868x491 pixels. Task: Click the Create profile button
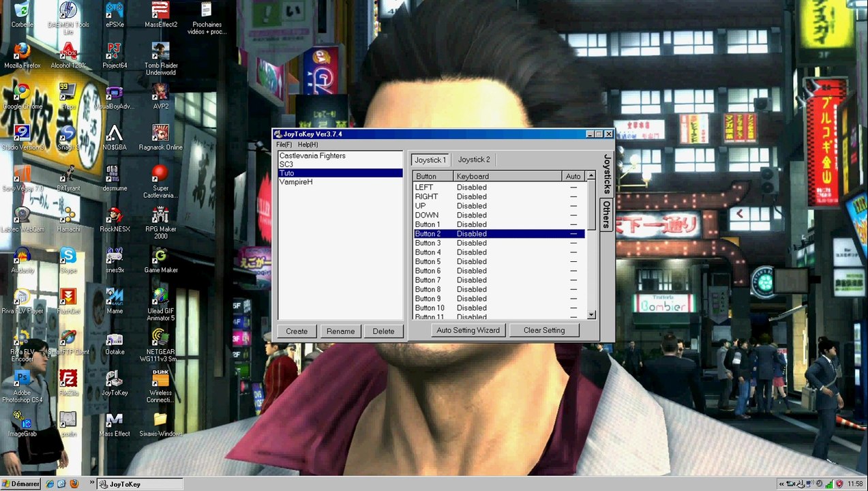click(x=297, y=331)
